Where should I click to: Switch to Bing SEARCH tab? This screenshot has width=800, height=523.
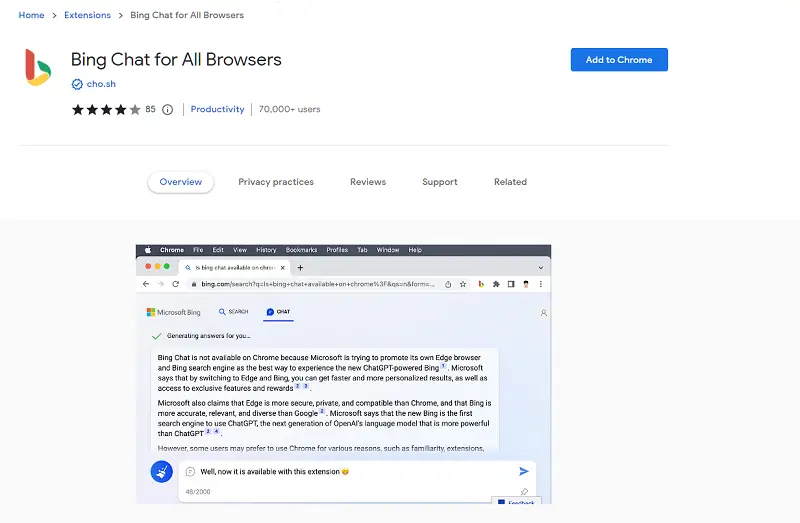233,312
